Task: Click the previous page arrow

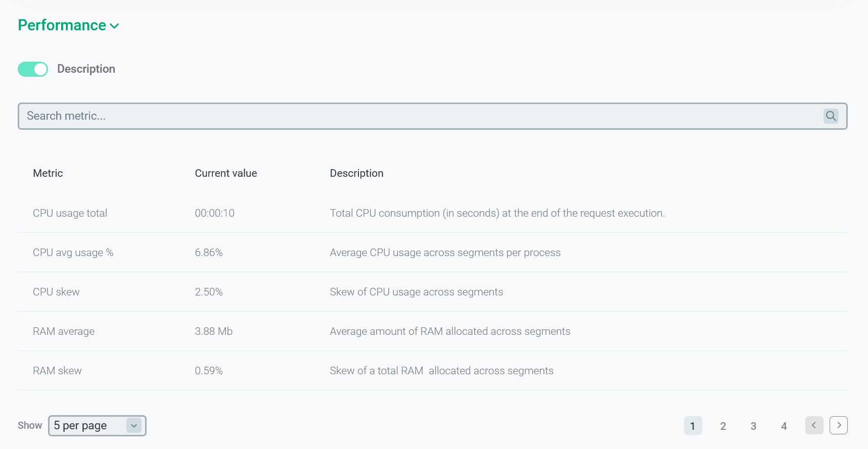Action: point(814,425)
